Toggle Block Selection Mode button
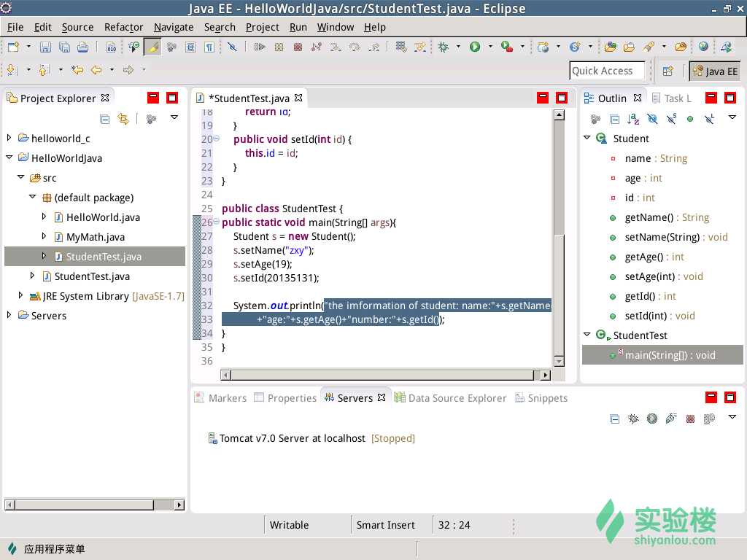Image resolution: width=747 pixels, height=560 pixels. 190,47
